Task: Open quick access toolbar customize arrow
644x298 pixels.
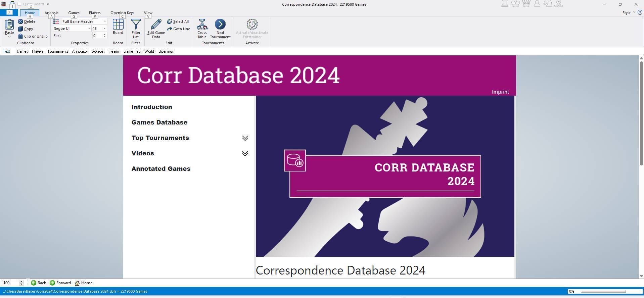Action: tap(48, 4)
